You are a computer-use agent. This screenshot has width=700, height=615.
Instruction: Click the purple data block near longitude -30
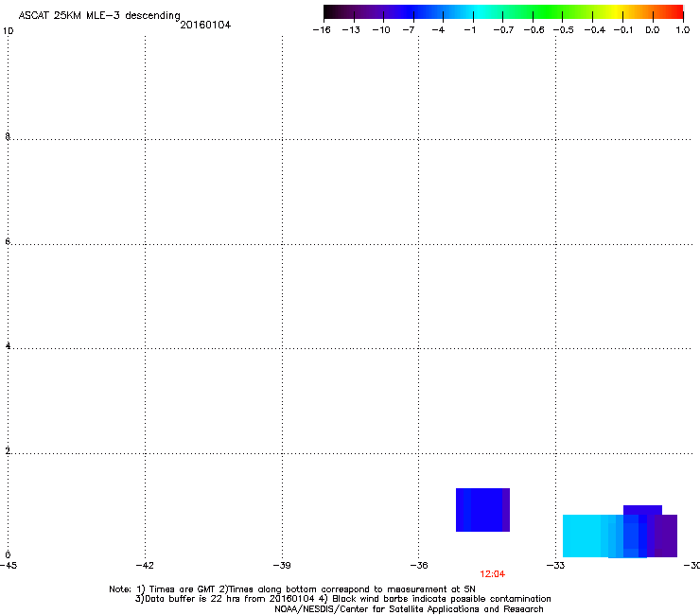(666, 536)
